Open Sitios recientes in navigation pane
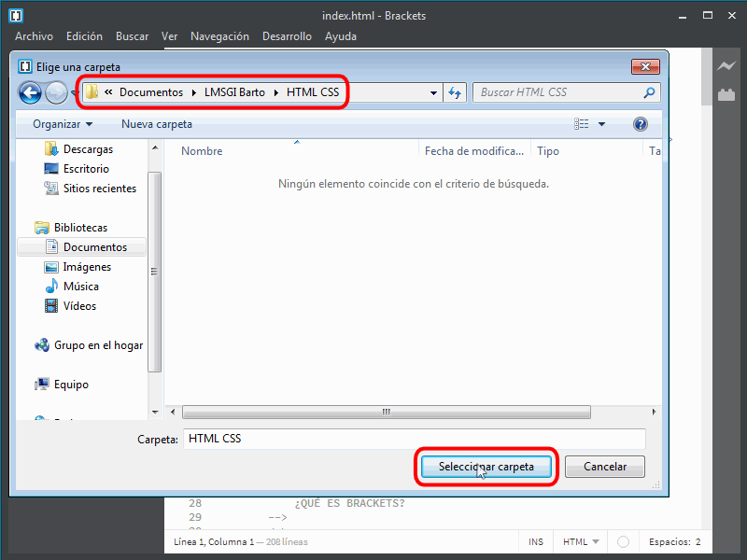This screenshot has width=747, height=560. pos(100,189)
